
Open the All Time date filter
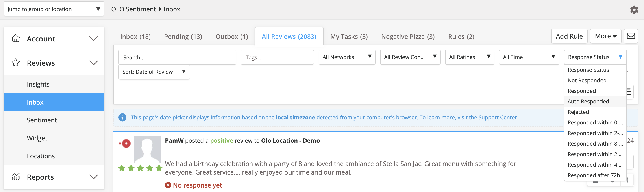pyautogui.click(x=529, y=57)
